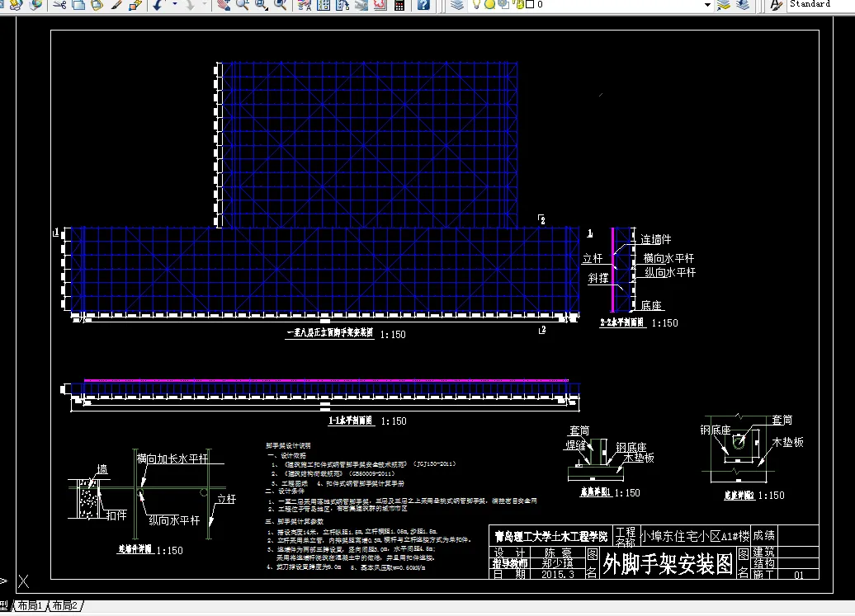This screenshot has width=855, height=616.
Task: Switch to the 布局1 layout tab
Action: pyautogui.click(x=30, y=605)
